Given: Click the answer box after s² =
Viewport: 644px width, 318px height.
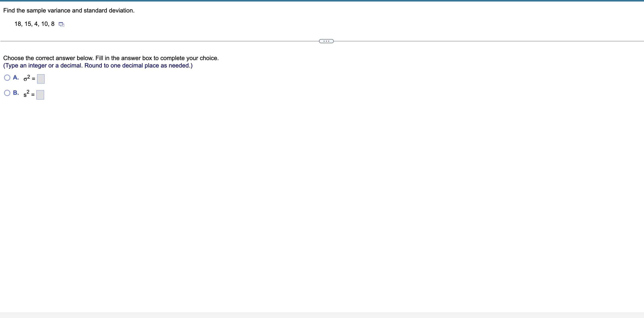Looking at the screenshot, I should tap(40, 95).
